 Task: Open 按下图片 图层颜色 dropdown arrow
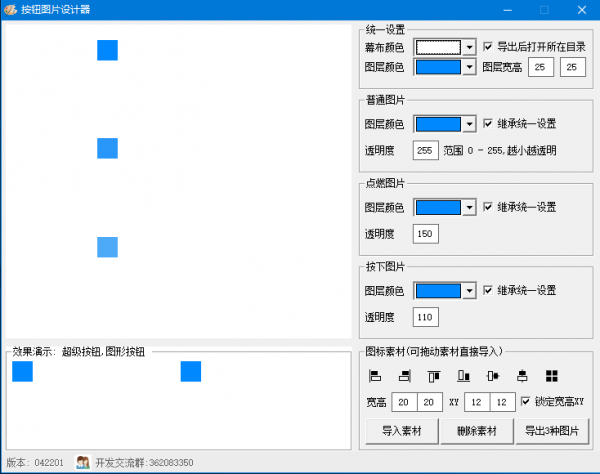[469, 291]
